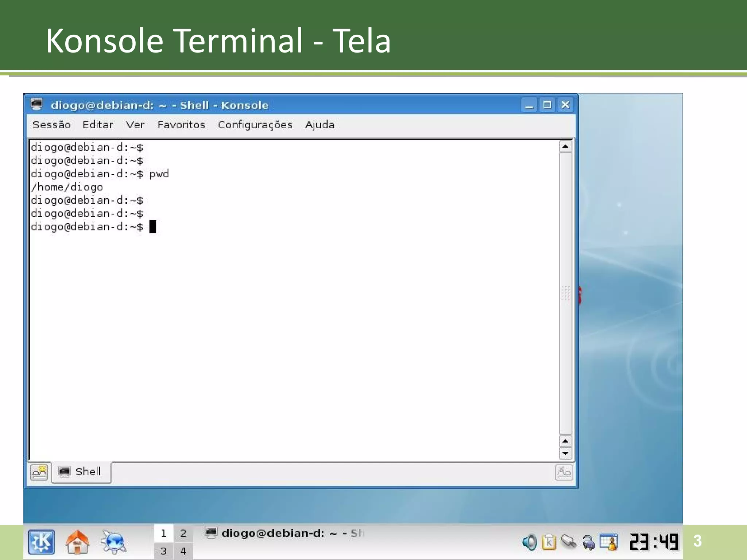Switch to virtual desktop 4
This screenshot has height=560, width=747.
pos(183,551)
